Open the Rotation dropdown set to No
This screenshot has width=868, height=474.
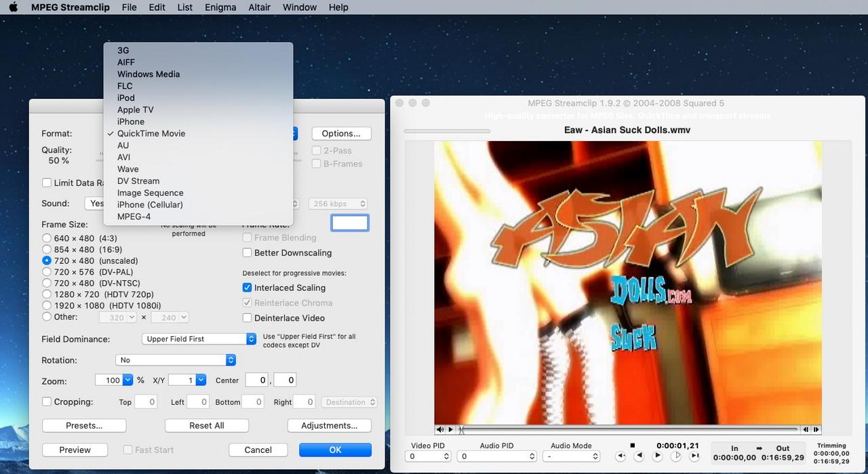click(x=176, y=360)
